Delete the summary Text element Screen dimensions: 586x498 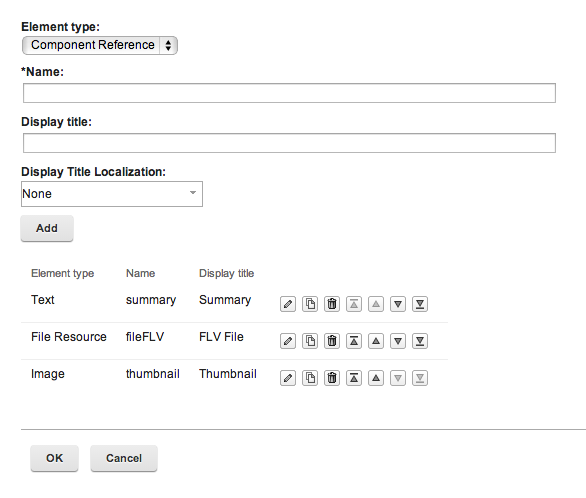(x=332, y=304)
